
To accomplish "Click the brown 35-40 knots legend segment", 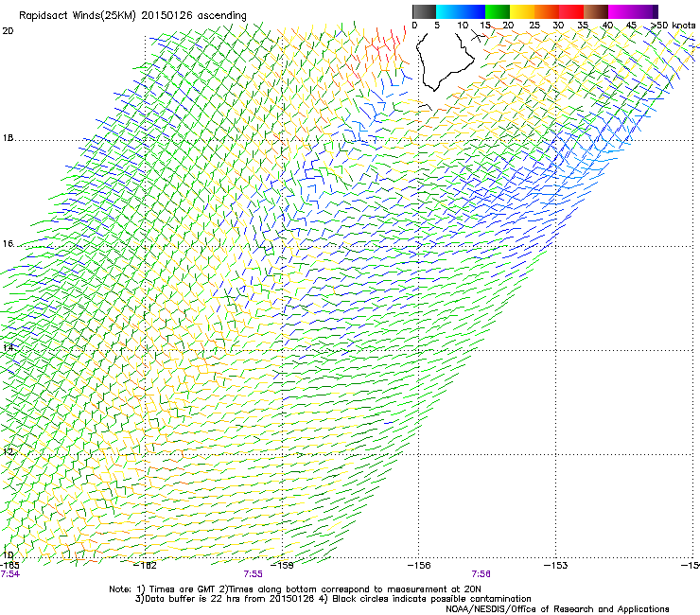I will point(596,11).
